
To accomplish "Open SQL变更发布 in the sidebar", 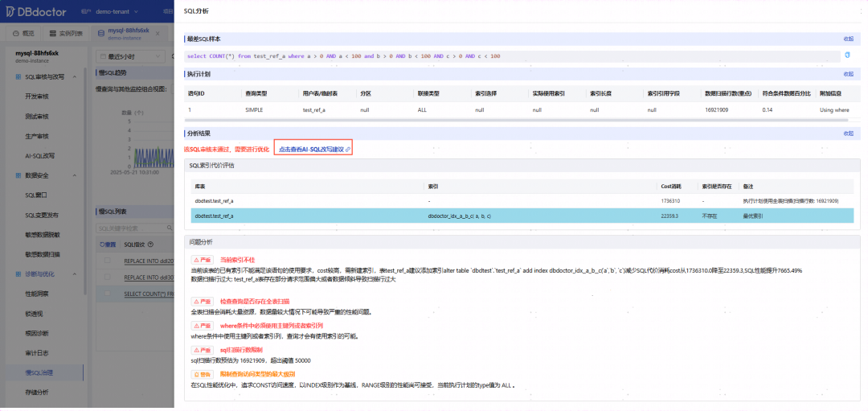I will (x=42, y=215).
